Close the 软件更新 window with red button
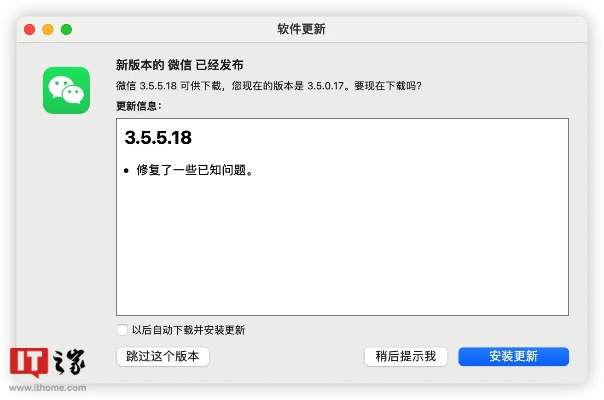 pos(29,29)
